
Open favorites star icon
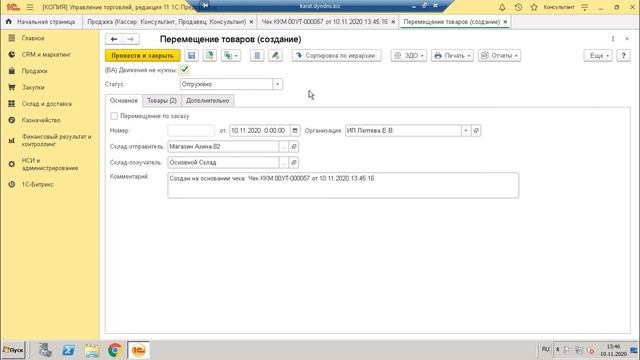click(x=534, y=7)
